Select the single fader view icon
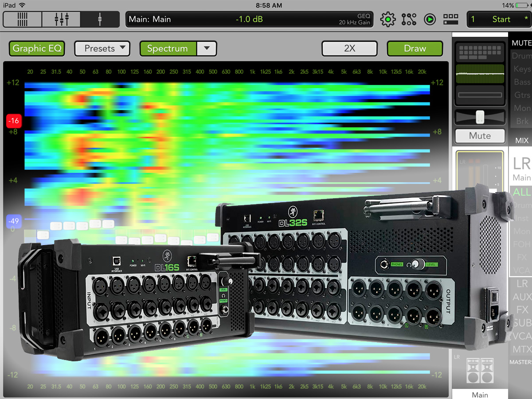 point(100,20)
